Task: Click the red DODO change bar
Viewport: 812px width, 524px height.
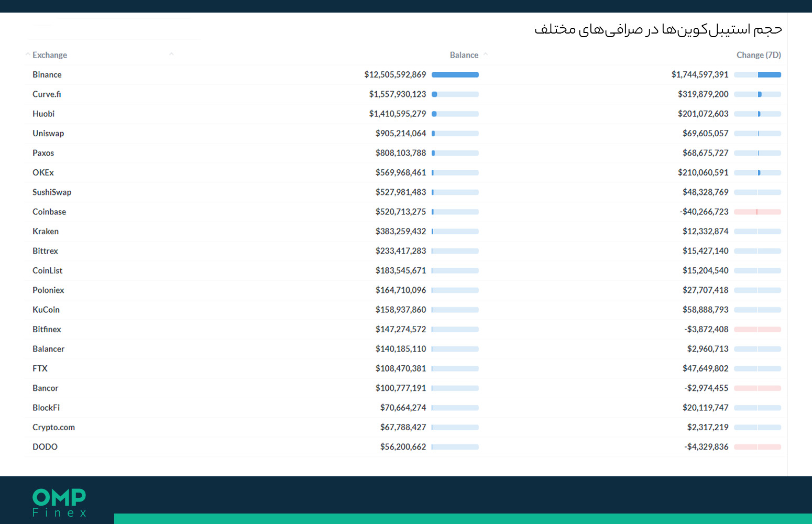Action: click(x=758, y=447)
